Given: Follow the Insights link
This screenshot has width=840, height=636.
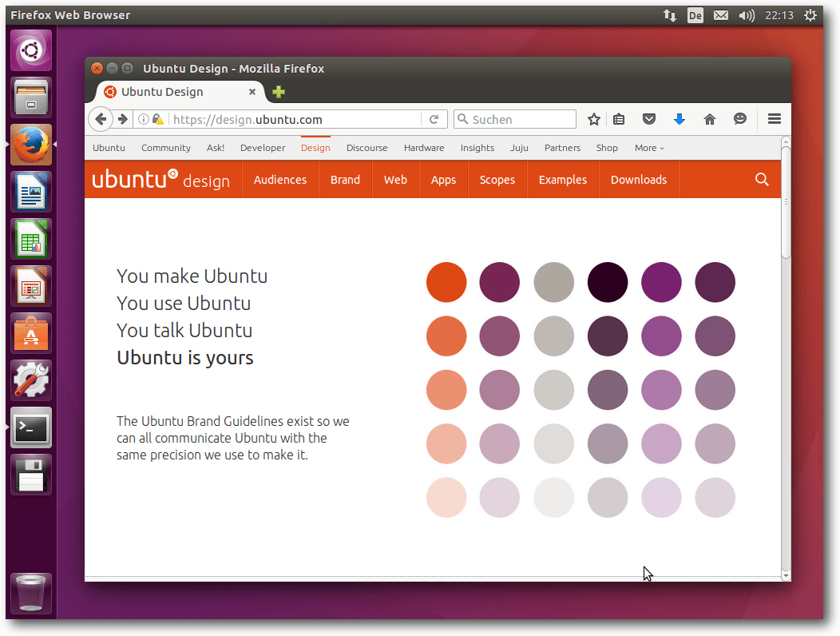Looking at the screenshot, I should (x=477, y=148).
